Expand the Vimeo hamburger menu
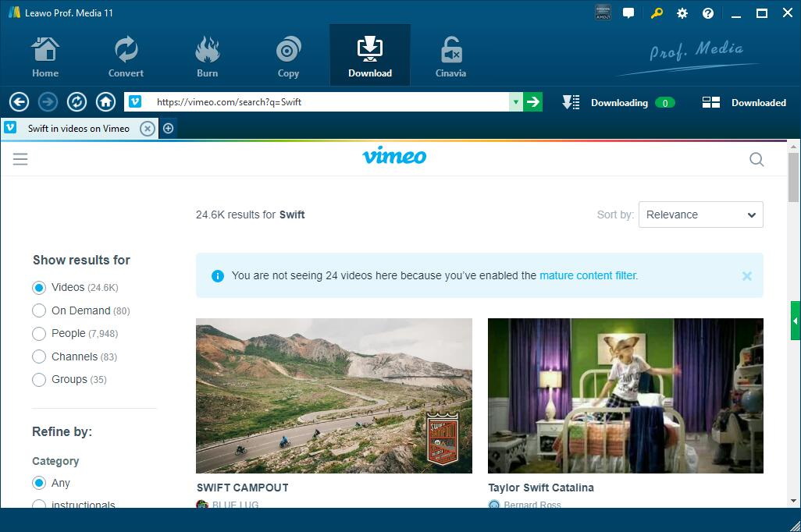 20,159
